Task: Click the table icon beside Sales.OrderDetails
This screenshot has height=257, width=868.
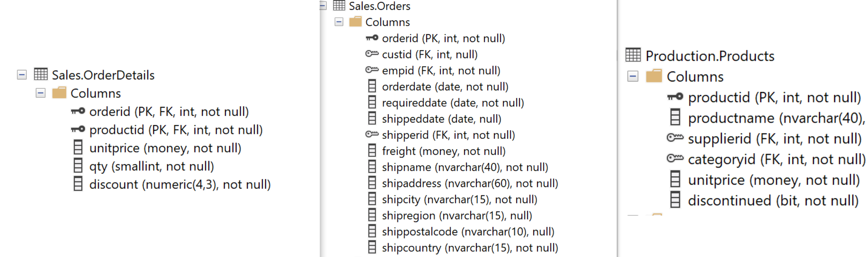Action: [40, 74]
